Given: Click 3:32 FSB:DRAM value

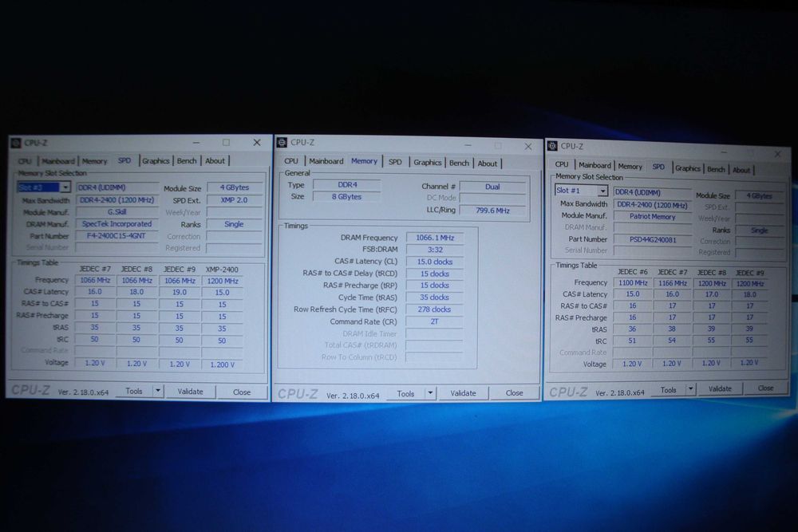Looking at the screenshot, I should coord(435,250).
